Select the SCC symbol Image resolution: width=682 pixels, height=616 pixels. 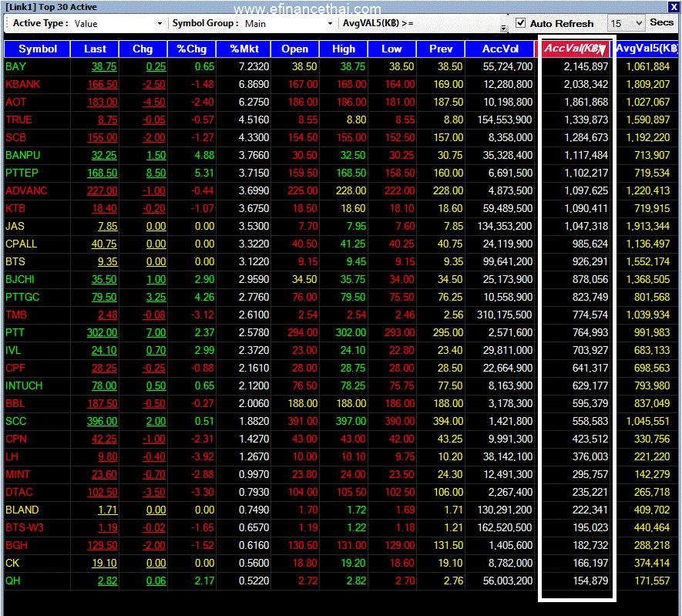tap(15, 422)
